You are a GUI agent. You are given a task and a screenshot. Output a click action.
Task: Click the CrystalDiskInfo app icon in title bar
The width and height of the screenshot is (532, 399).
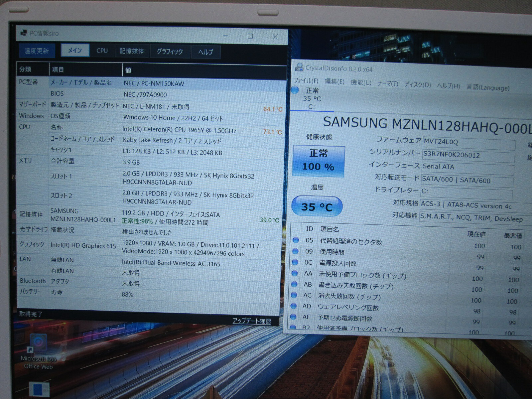(x=299, y=67)
